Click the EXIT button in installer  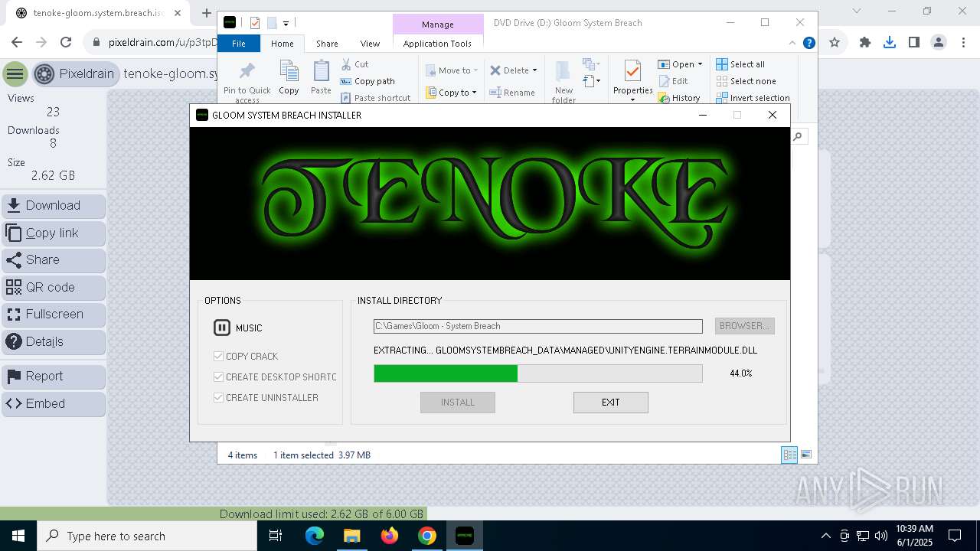point(610,403)
